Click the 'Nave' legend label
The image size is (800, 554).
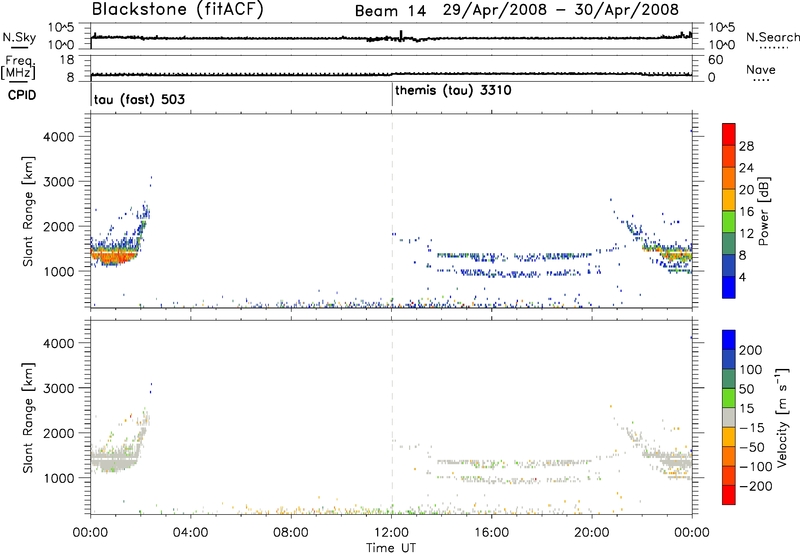pyautogui.click(x=761, y=70)
